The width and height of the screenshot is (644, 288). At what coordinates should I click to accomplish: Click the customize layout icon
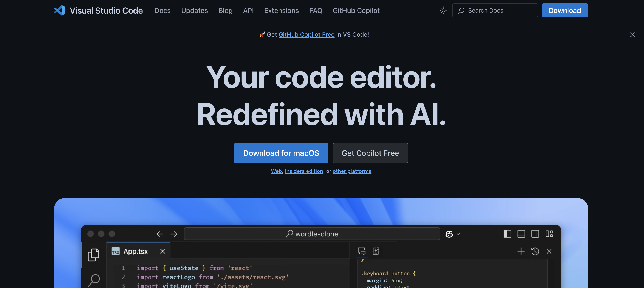[549, 234]
